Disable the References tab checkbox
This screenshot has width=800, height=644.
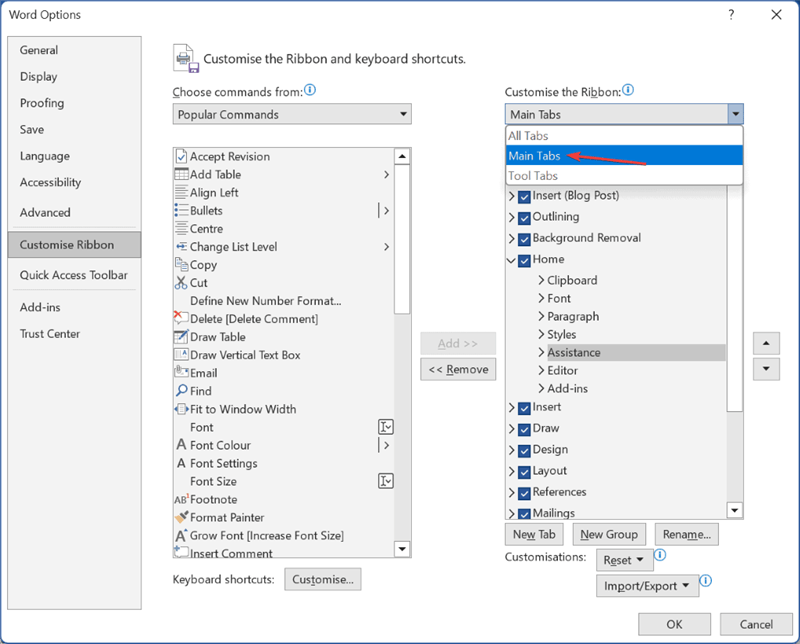(x=524, y=493)
